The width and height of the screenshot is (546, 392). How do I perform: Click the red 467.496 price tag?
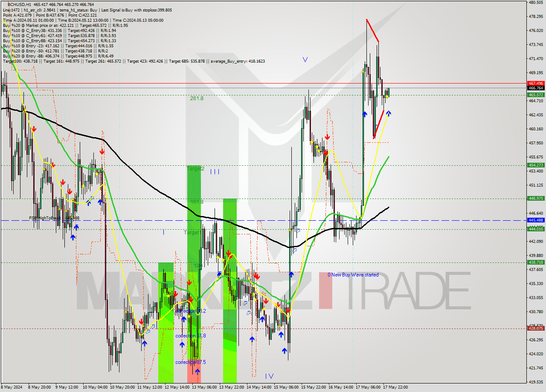[x=536, y=84]
